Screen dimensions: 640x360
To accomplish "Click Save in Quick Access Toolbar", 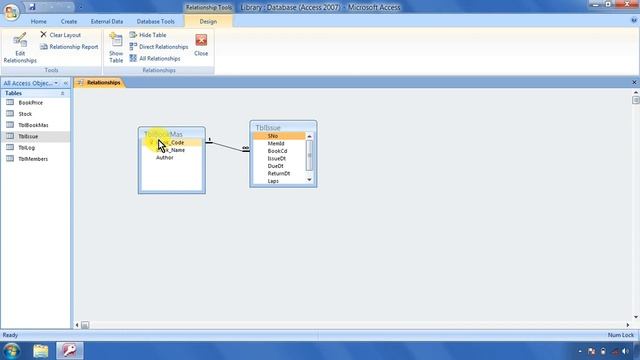I will tap(32, 7).
